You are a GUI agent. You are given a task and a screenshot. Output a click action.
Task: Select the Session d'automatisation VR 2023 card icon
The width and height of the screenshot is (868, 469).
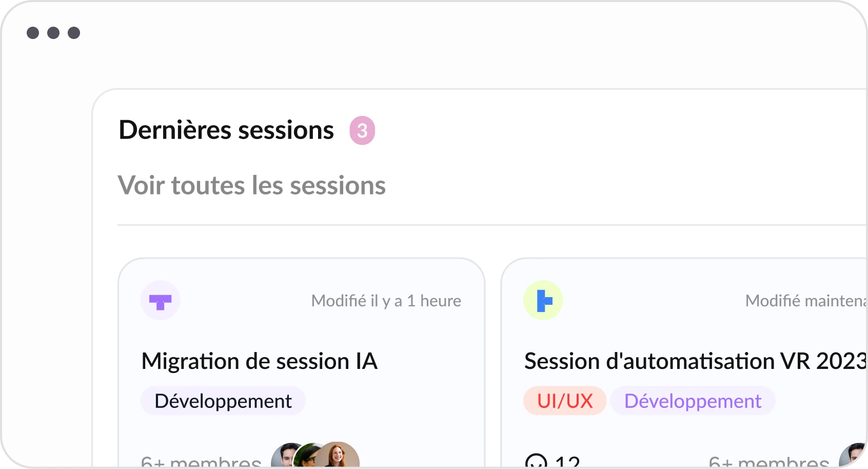(543, 300)
